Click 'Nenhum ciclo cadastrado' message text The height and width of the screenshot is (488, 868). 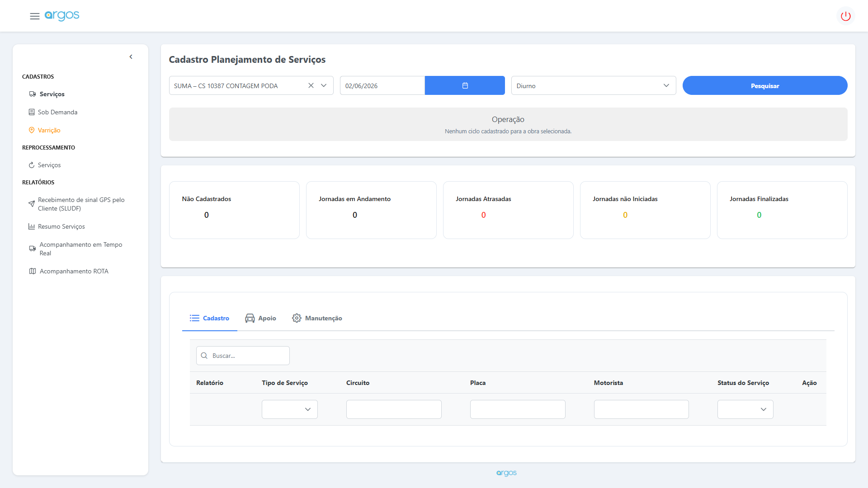(508, 131)
